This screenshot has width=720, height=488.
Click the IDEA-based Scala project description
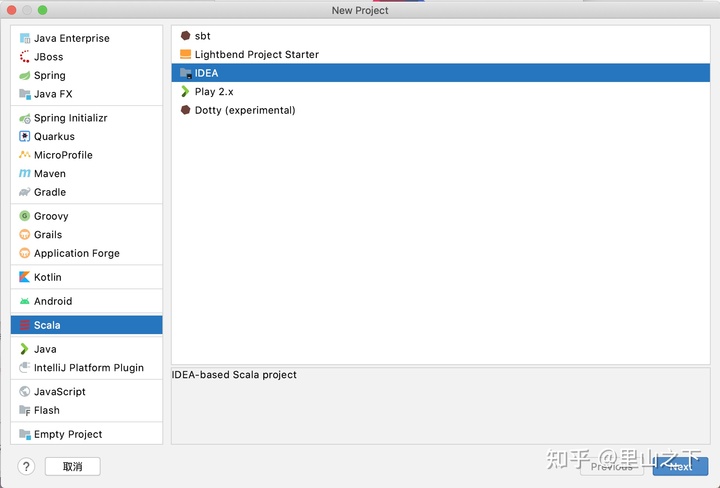pyautogui.click(x=234, y=375)
